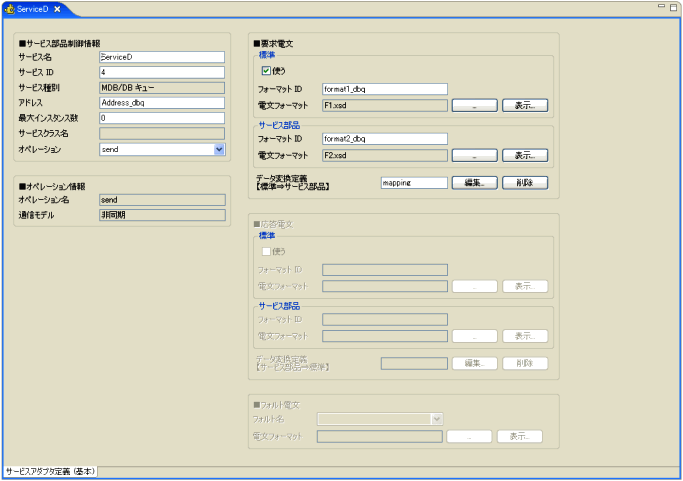Click the サービス名 field containing ServiceD
683x481 pixels.
click(161, 57)
